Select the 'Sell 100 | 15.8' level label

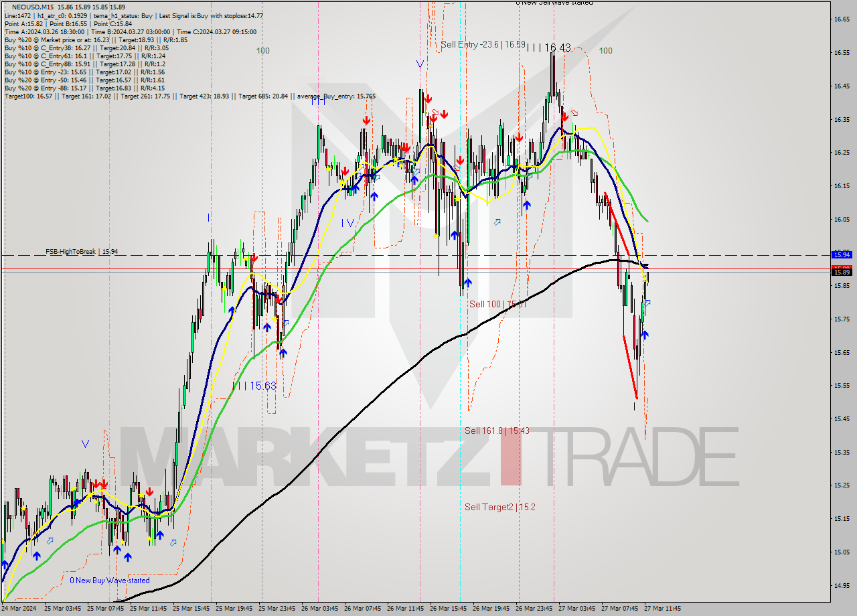click(x=497, y=304)
